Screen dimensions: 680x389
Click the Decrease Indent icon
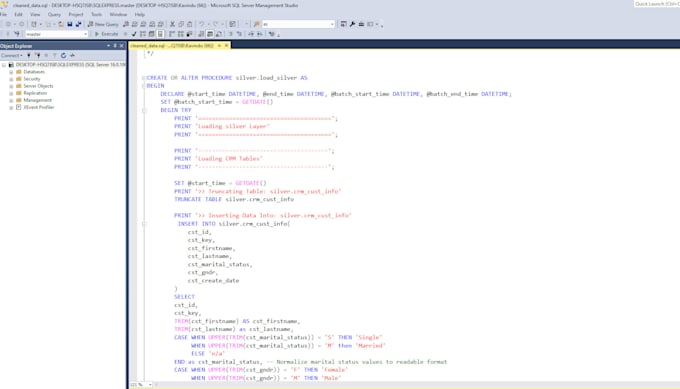tap(251, 34)
